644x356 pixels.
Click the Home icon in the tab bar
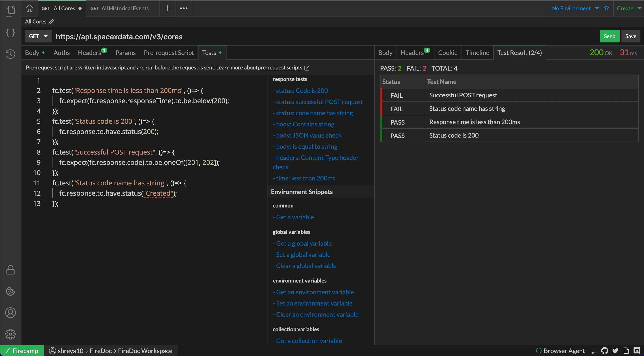[x=30, y=8]
